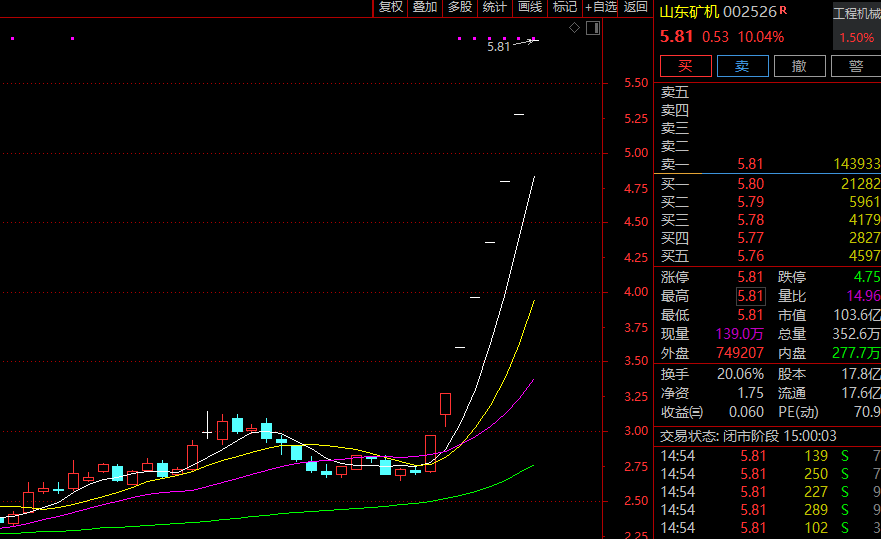Click the 收益 value 0.060
This screenshot has width=881, height=539.
pos(746,412)
